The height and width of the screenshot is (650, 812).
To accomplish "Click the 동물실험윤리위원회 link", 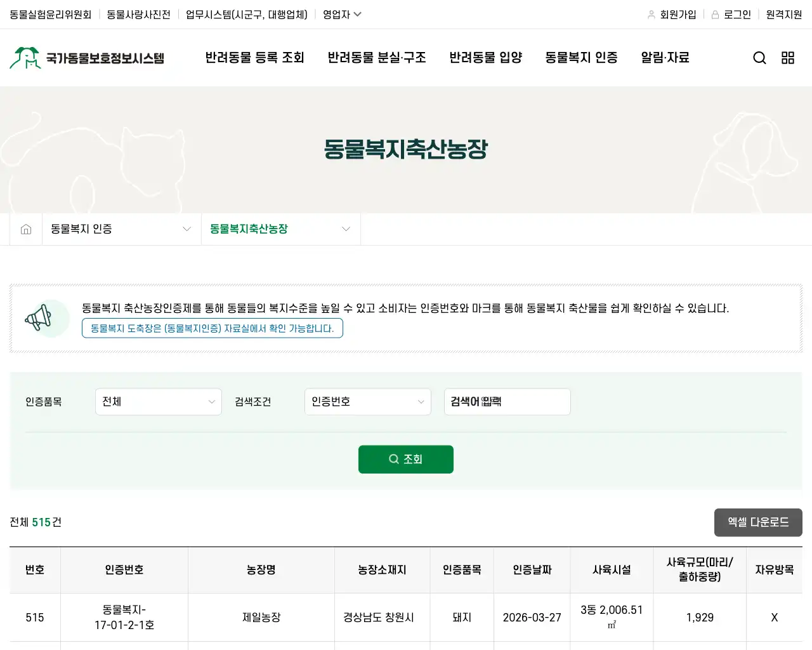I will pyautogui.click(x=51, y=15).
